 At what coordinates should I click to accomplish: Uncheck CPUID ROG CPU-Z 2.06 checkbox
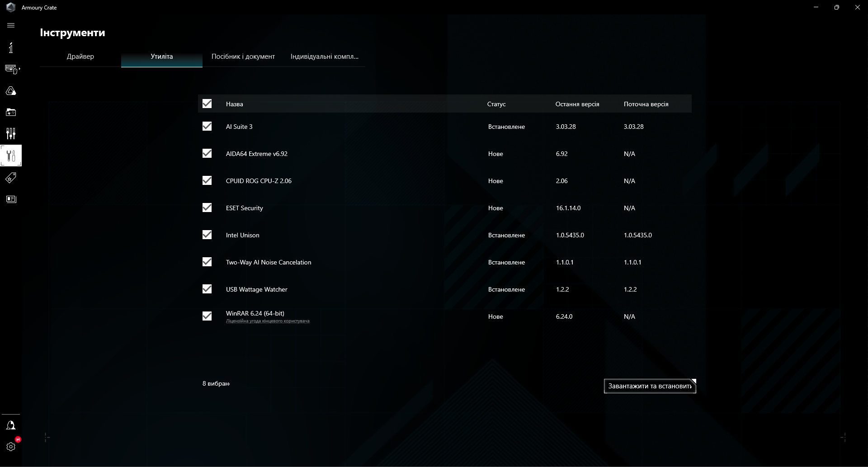point(207,181)
